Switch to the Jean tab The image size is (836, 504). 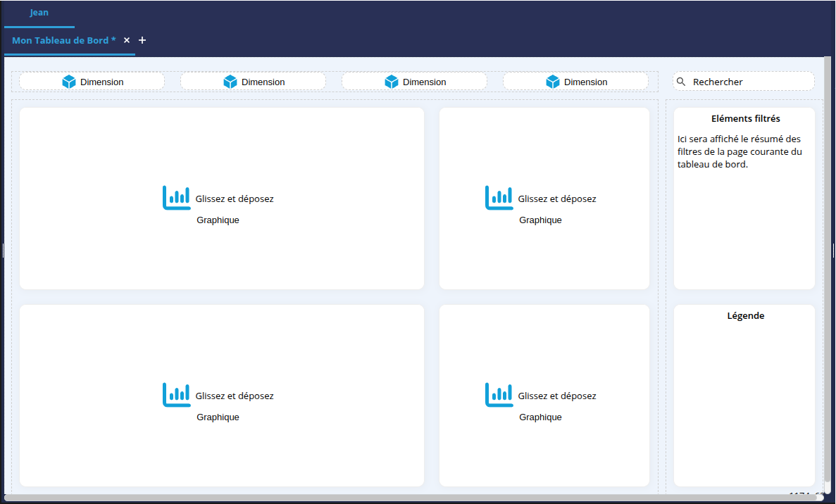pyautogui.click(x=39, y=13)
